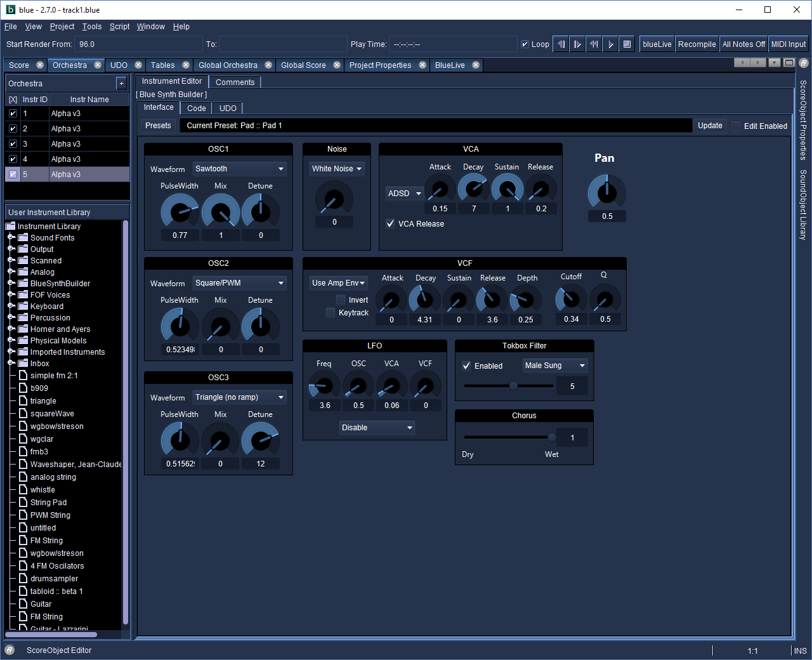This screenshot has height=660, width=812.
Task: Open the White Noise type dropdown
Action: click(x=337, y=169)
